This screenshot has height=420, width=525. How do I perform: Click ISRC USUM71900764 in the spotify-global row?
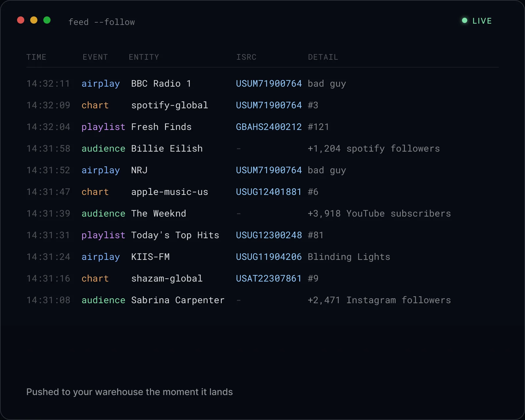[269, 105]
